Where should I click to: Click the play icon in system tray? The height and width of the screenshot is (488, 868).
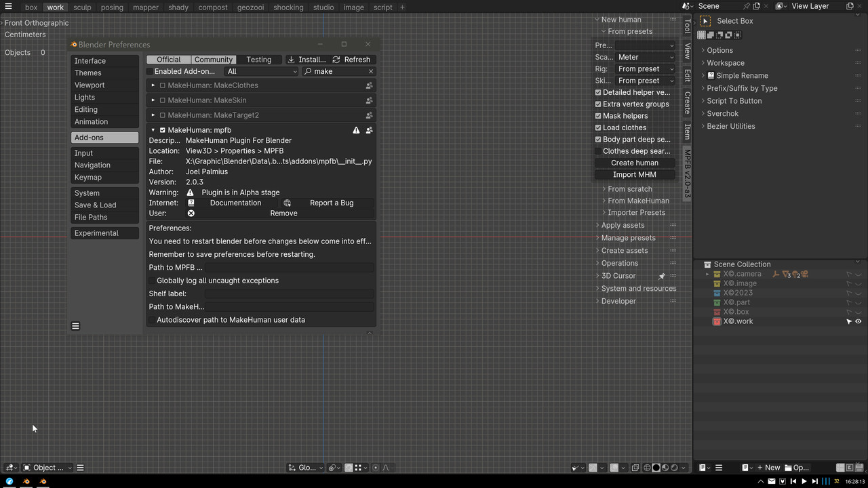pos(804,481)
